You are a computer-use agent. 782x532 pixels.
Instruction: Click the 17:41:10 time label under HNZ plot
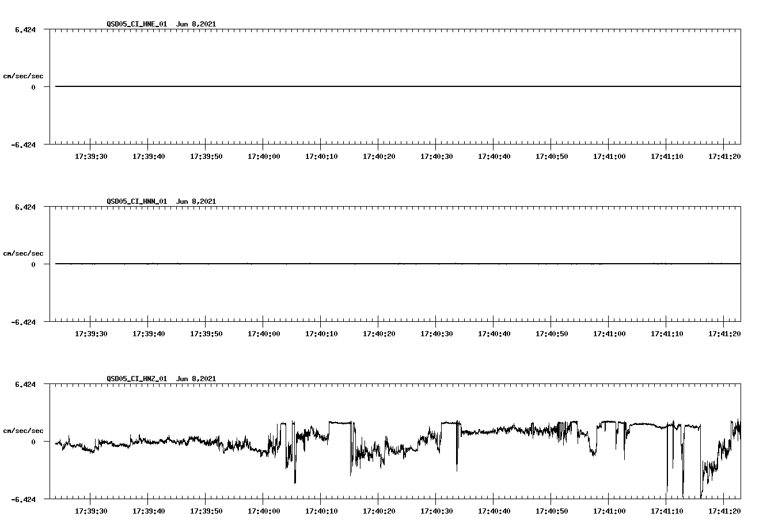667,511
